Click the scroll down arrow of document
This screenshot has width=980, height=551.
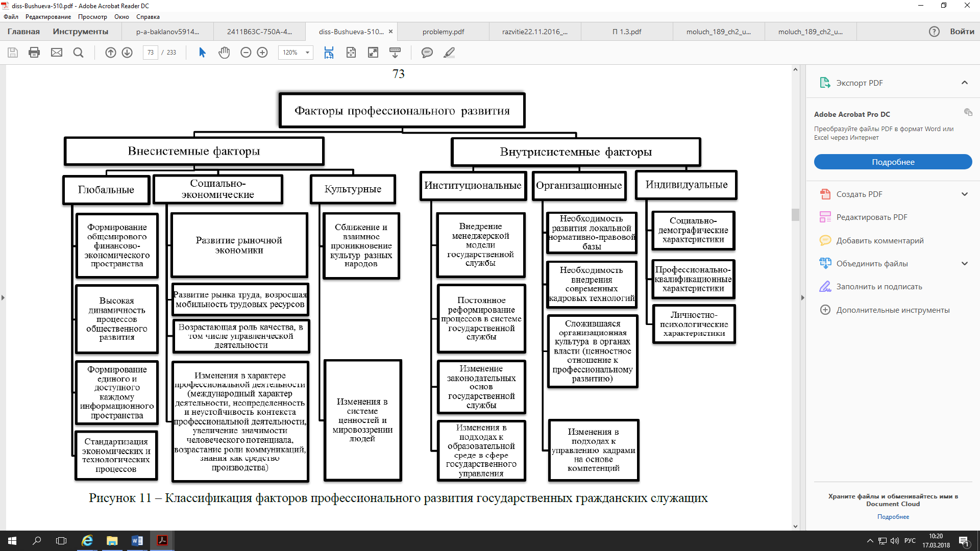(x=795, y=527)
